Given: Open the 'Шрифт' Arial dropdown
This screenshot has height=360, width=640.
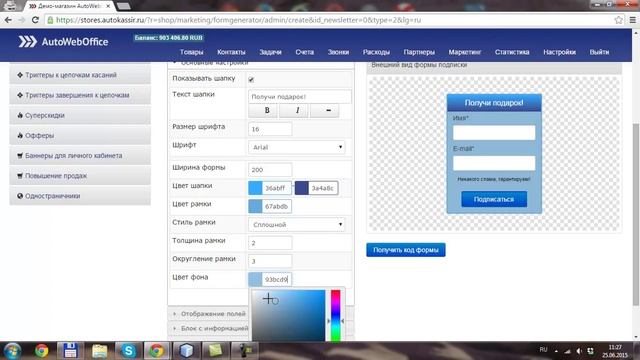Looking at the screenshot, I should 297,147.
